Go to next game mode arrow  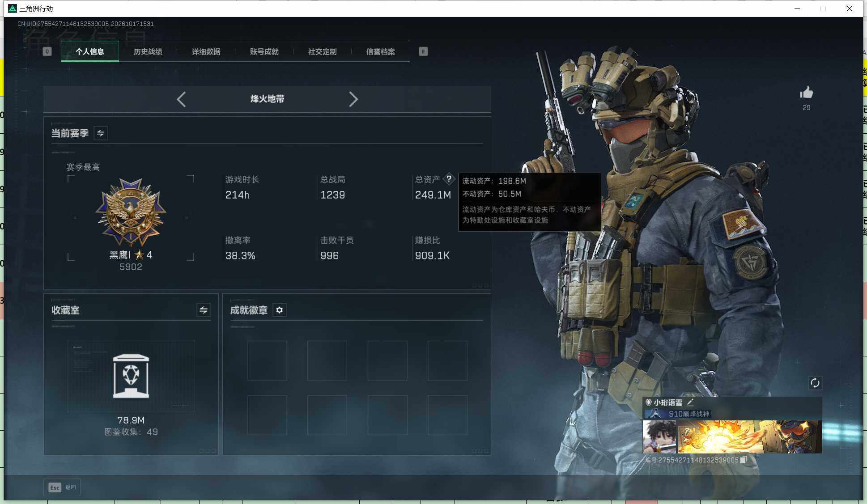[x=353, y=99]
